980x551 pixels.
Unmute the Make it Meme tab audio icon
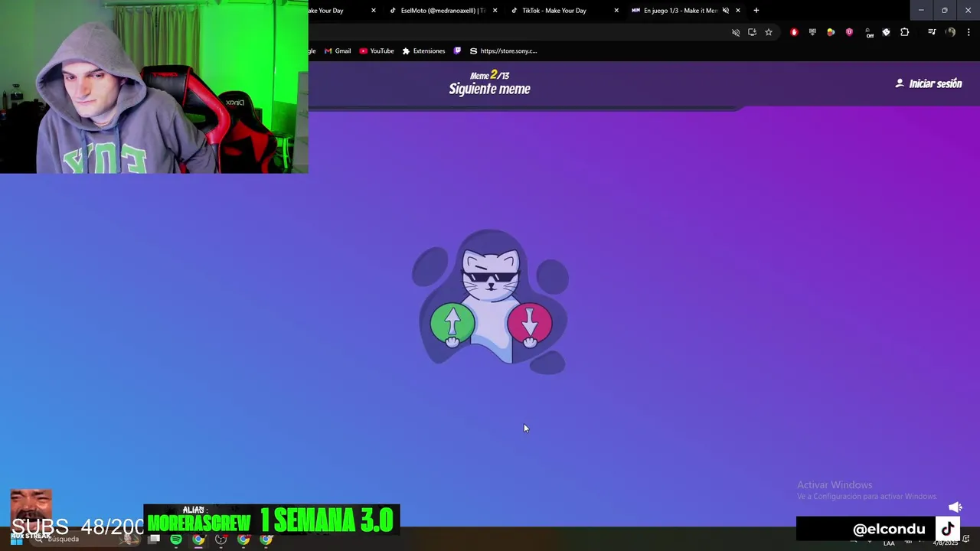coord(725,11)
